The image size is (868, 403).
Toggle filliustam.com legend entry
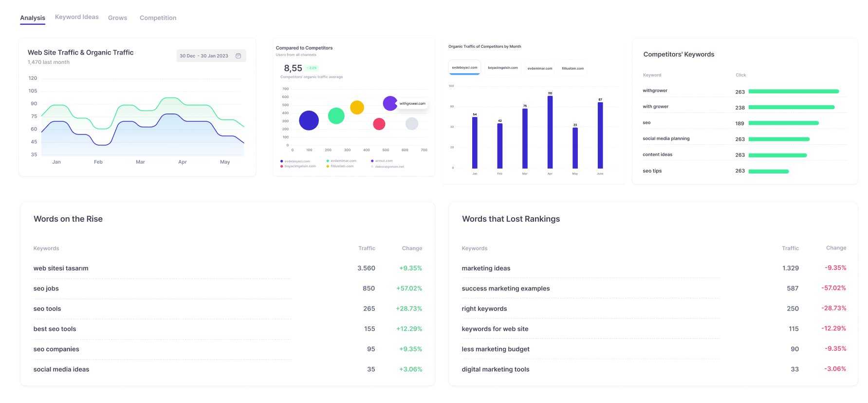click(340, 166)
